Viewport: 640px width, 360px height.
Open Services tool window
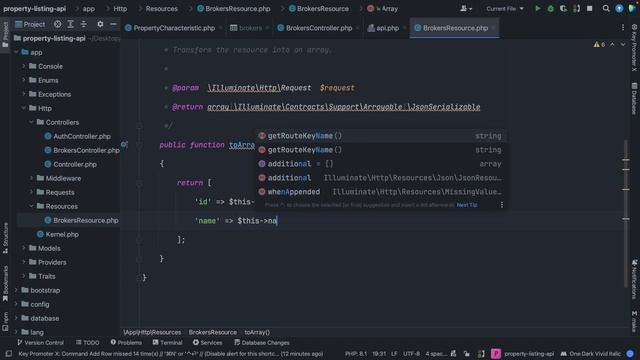click(x=207, y=342)
